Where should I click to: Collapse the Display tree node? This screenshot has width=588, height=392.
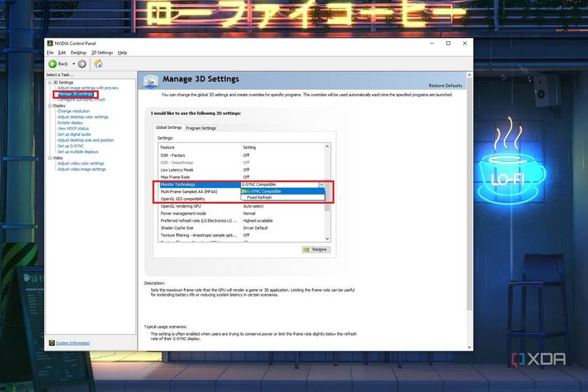(50, 105)
